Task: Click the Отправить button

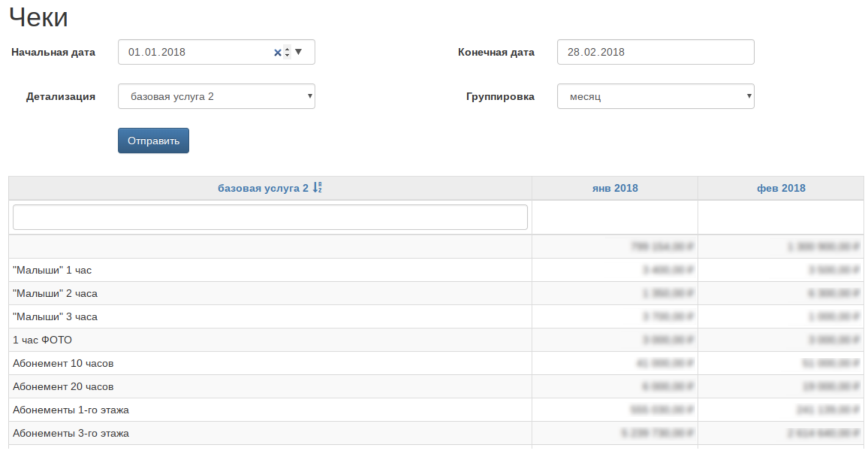Action: (153, 140)
